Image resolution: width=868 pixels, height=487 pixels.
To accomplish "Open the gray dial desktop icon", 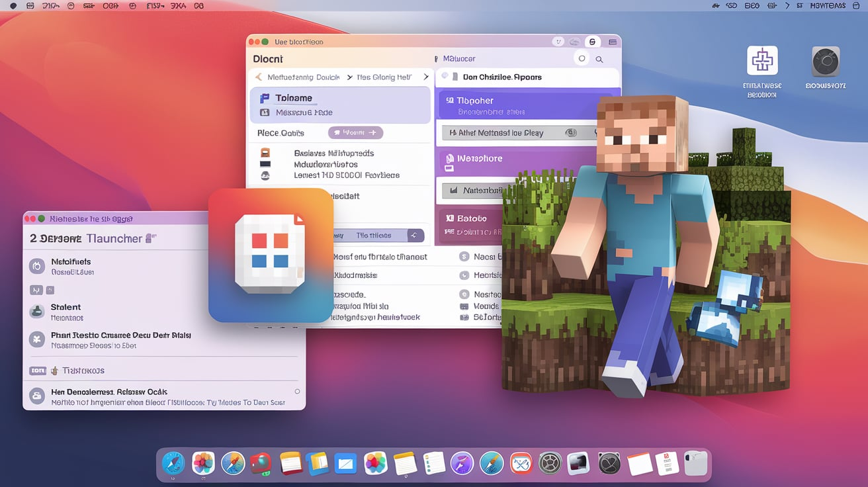I will pyautogui.click(x=826, y=62).
